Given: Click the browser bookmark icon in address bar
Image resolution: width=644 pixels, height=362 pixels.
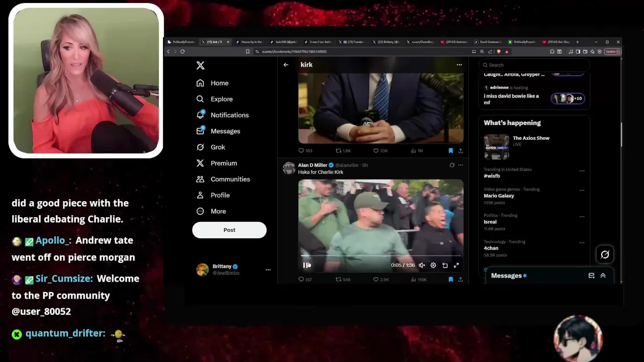Looking at the screenshot, I should (248, 51).
